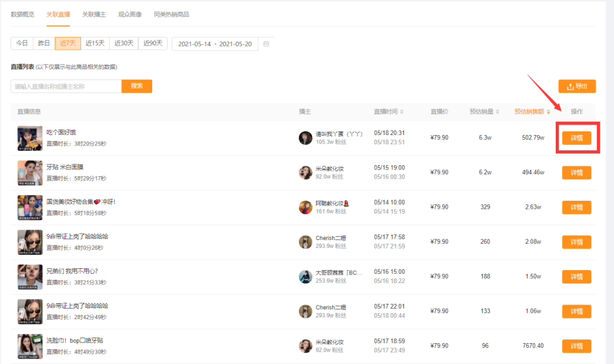The image size is (614, 364).
Task: Focus the livestream name search field
Action: click(66, 87)
